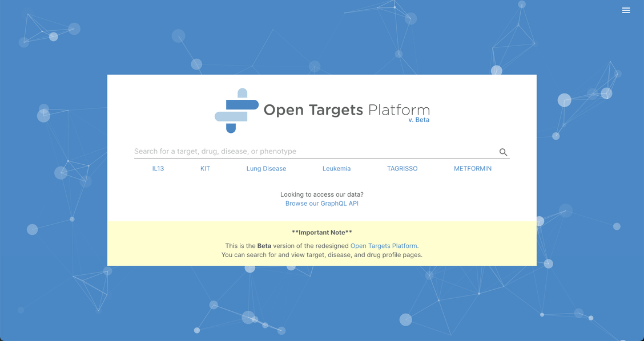Viewport: 644px width, 341px height.
Task: Click the METFORMIN drug suggestion
Action: 473,168
